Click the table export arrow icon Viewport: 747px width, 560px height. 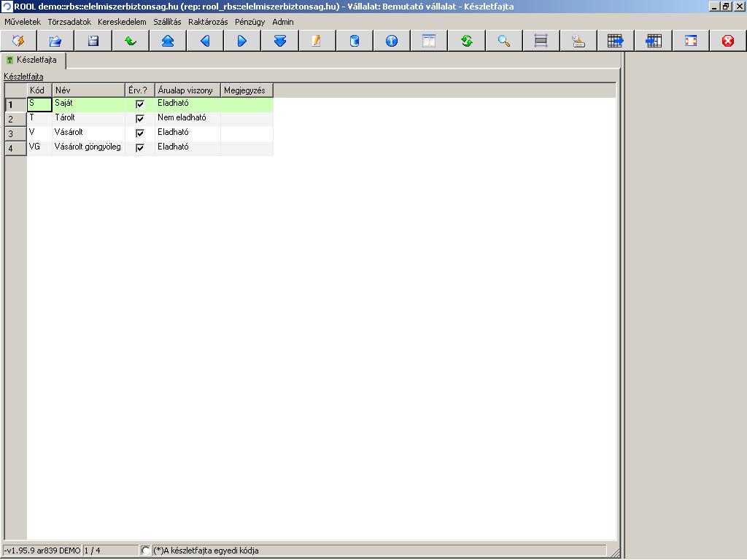(x=616, y=41)
